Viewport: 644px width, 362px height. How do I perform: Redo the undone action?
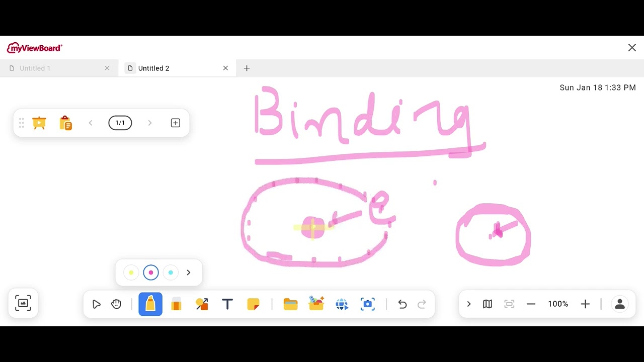pos(422,304)
